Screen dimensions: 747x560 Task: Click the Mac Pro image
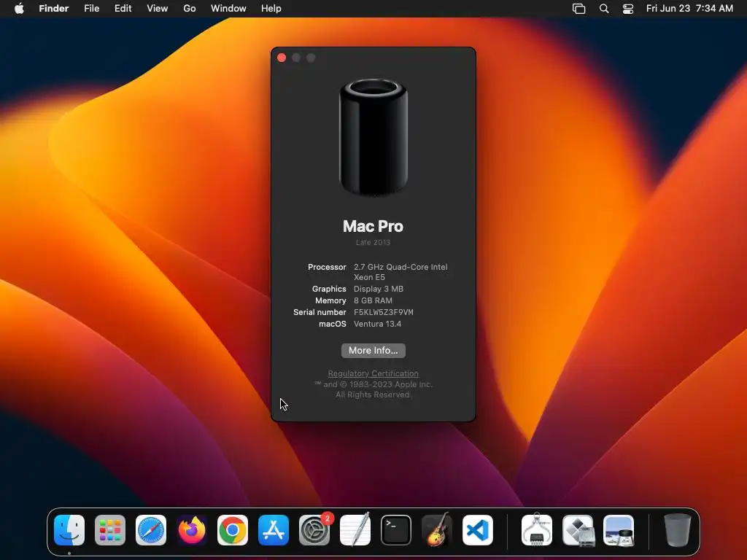373,138
